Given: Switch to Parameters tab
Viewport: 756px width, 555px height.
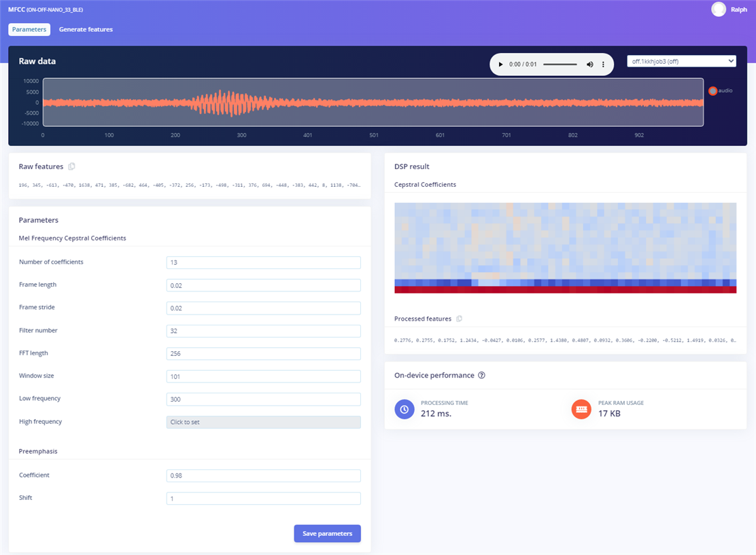Looking at the screenshot, I should coord(29,29).
